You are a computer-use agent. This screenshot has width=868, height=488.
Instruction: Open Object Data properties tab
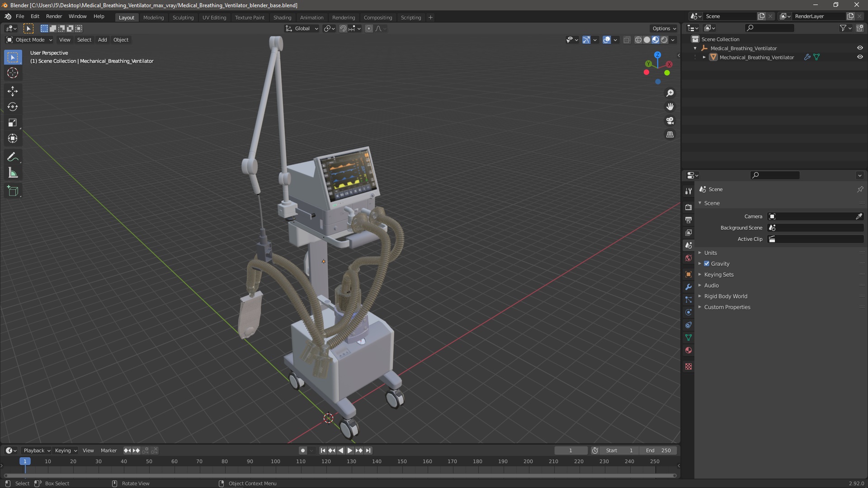point(689,338)
